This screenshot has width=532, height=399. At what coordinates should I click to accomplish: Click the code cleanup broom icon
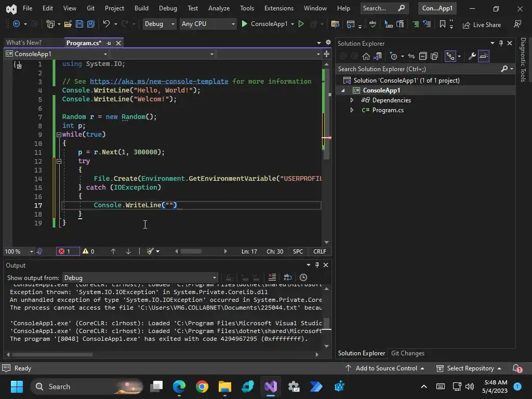pos(150,251)
